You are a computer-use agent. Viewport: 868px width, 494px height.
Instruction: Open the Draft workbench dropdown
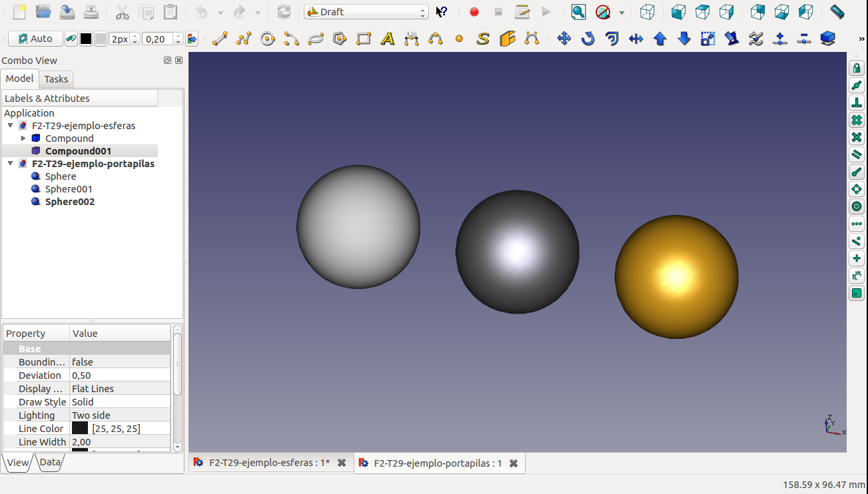coord(366,12)
